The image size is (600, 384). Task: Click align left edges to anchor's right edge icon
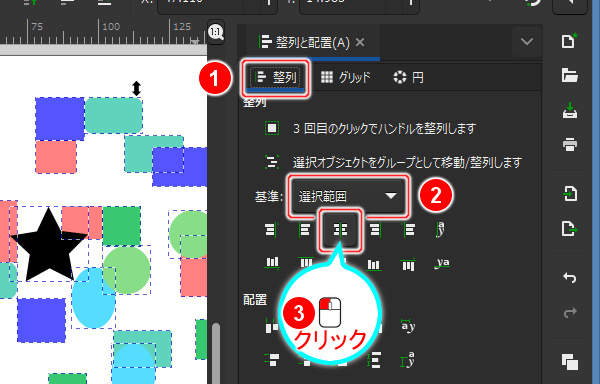[x=409, y=230]
